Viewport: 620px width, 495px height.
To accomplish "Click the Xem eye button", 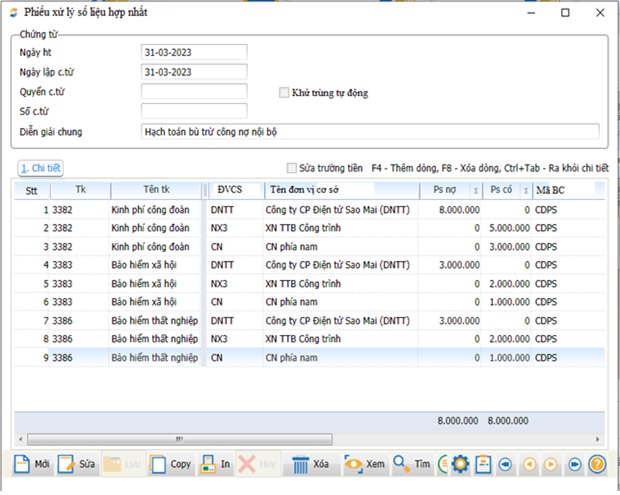I will coord(365,464).
